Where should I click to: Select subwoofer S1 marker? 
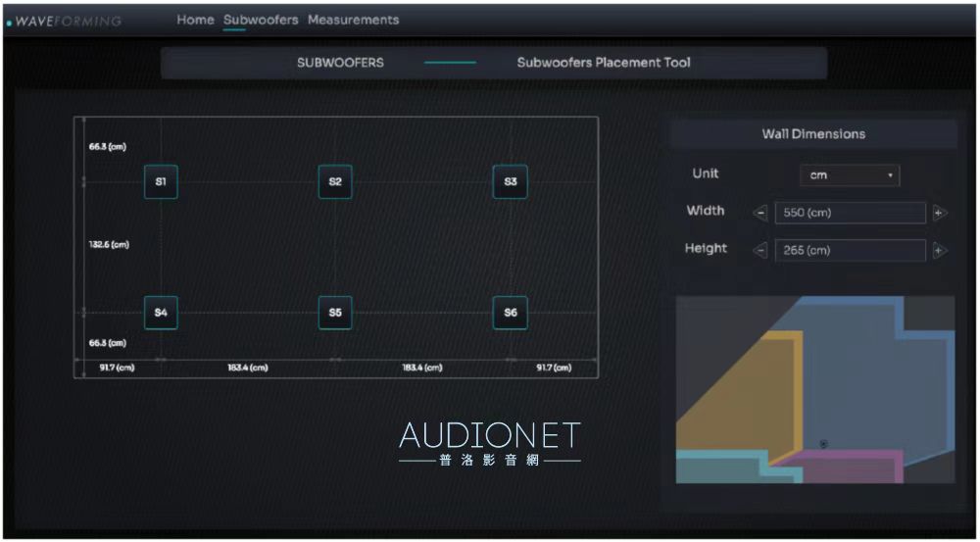[x=161, y=182]
